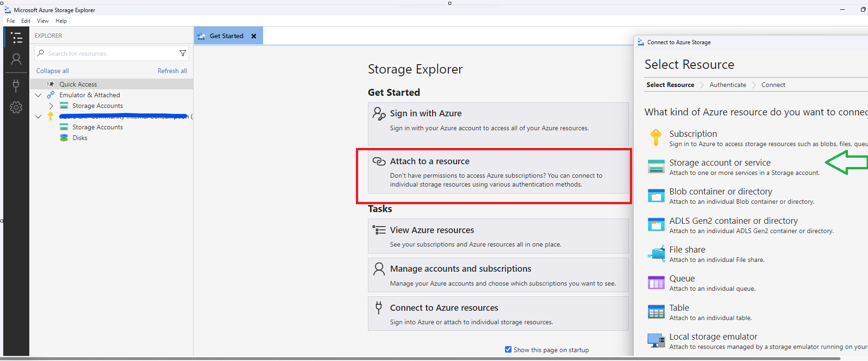Open the Edit menu
This screenshot has height=361, width=868.
pos(26,21)
